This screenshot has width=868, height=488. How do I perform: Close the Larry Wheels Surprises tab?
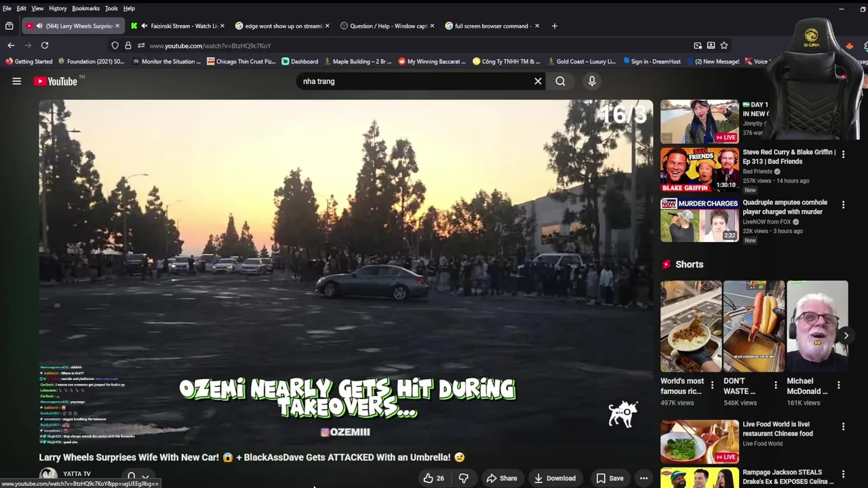[117, 26]
